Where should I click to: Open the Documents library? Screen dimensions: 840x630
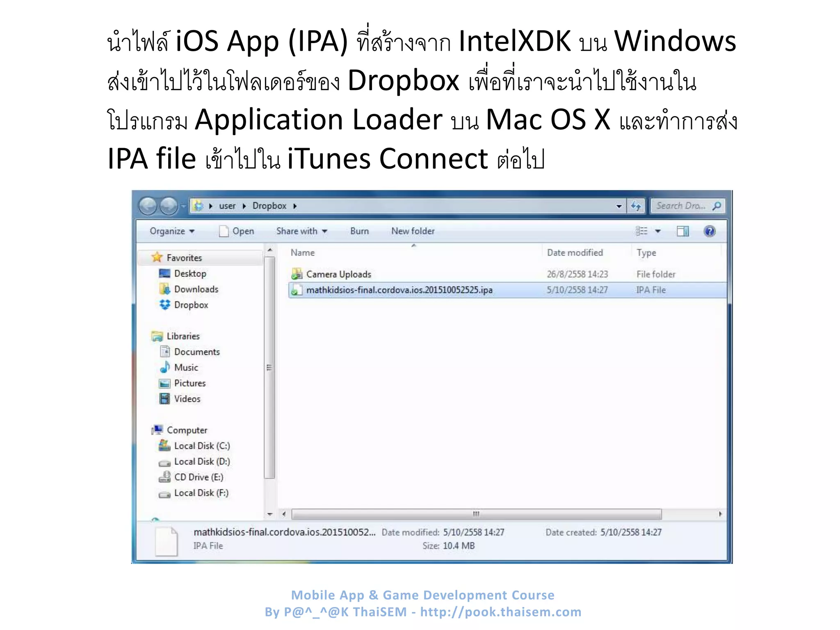tap(197, 352)
